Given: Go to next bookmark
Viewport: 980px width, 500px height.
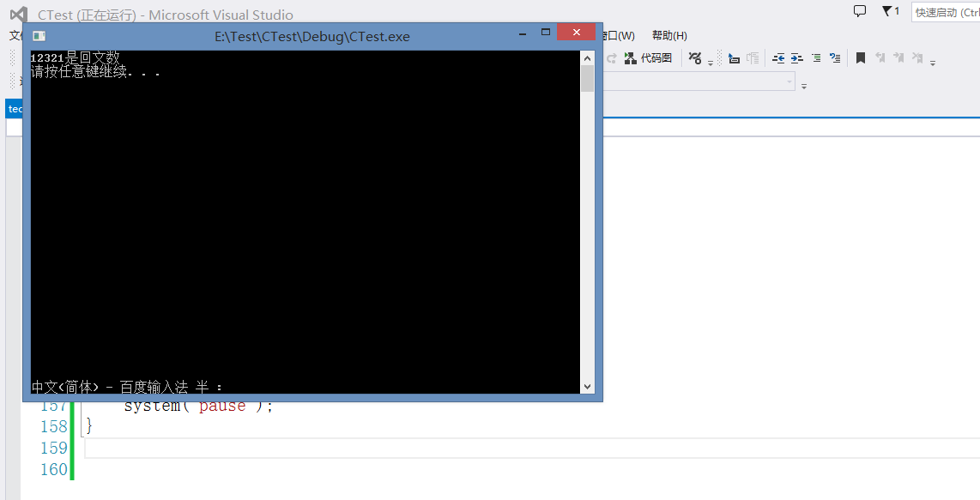Looking at the screenshot, I should pos(898,58).
